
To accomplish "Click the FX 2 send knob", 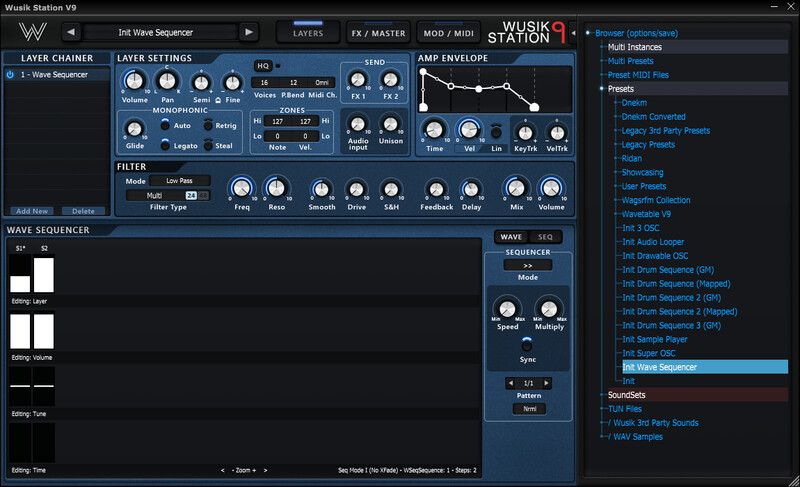I will coord(390,80).
